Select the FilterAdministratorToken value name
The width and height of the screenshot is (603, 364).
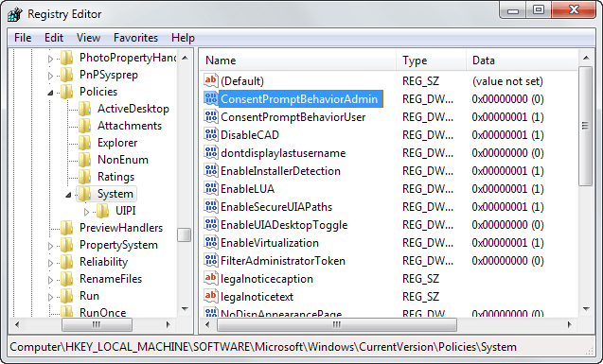coord(283,261)
